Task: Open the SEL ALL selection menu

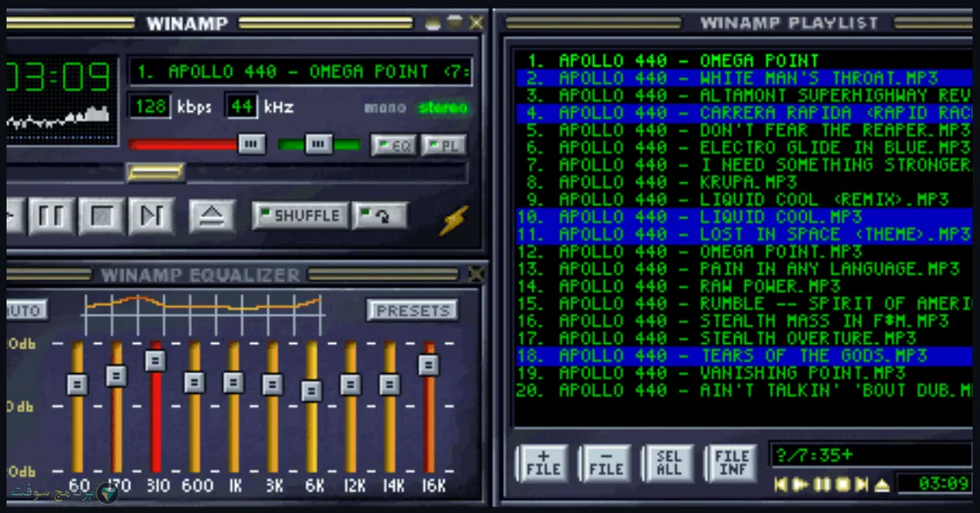Action: pyautogui.click(x=668, y=463)
